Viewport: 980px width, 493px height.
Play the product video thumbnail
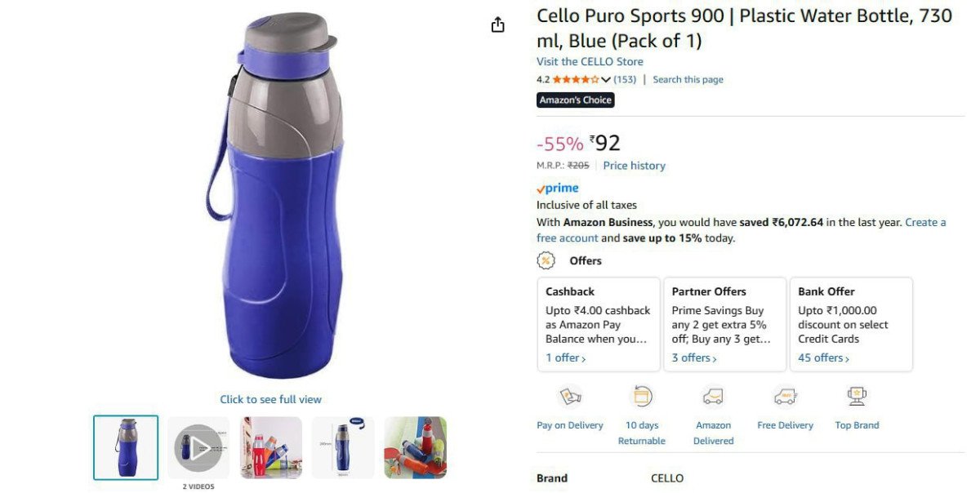click(198, 446)
